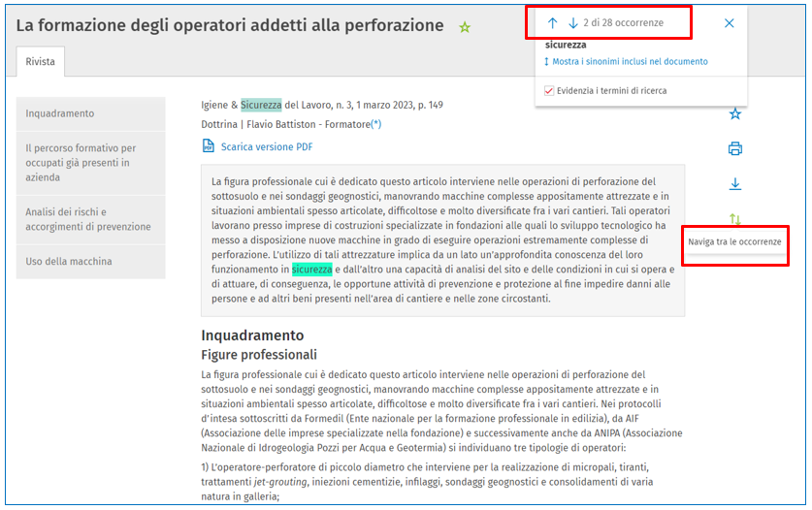Expand 'Mostra i sinonimi inclusi nel documento'

coord(626,62)
